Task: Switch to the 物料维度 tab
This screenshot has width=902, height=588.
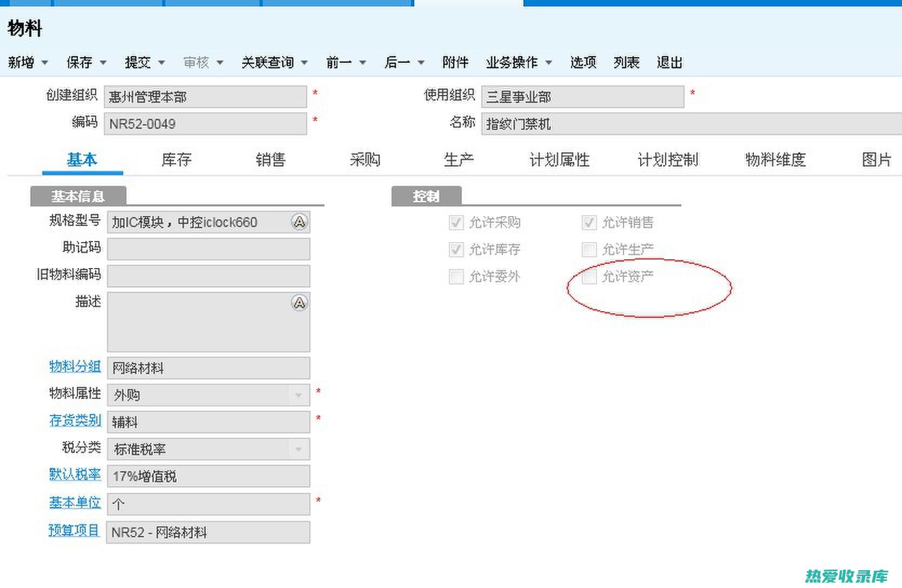Action: [x=776, y=160]
